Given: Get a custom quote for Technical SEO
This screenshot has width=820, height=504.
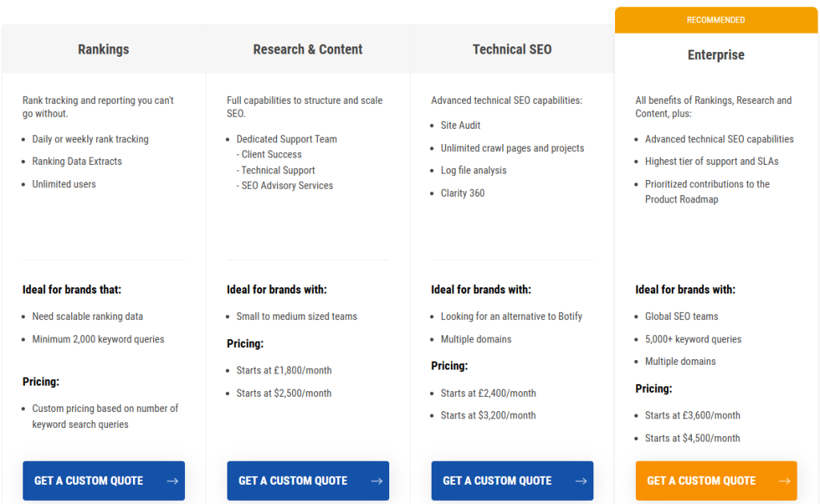Looking at the screenshot, I should click(x=497, y=481).
